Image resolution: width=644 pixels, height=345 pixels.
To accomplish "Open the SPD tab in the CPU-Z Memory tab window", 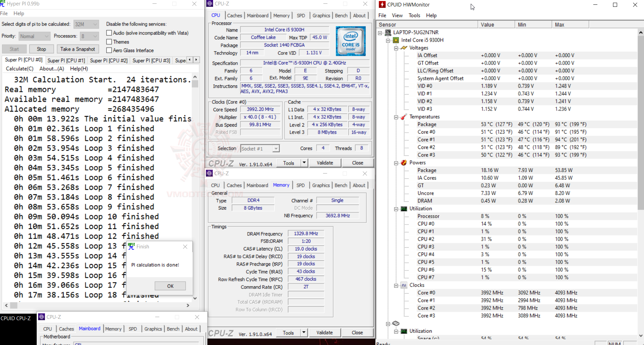I will (x=301, y=185).
